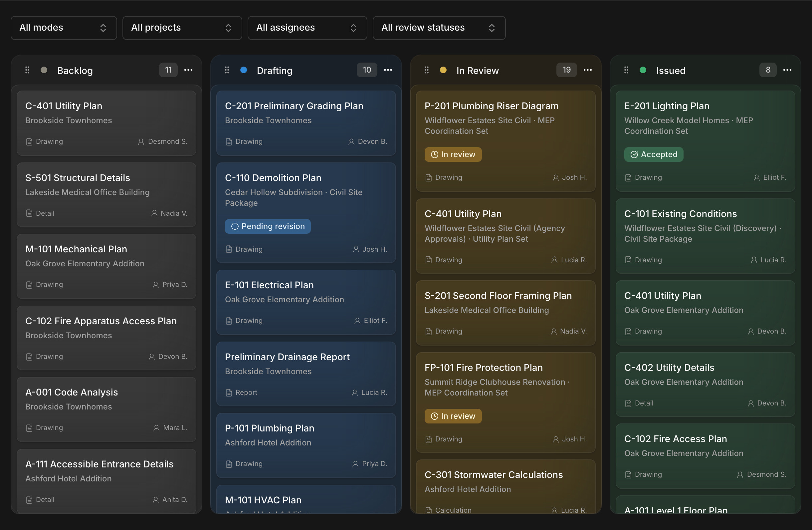Click the yellow In Review status dot

(x=443, y=70)
